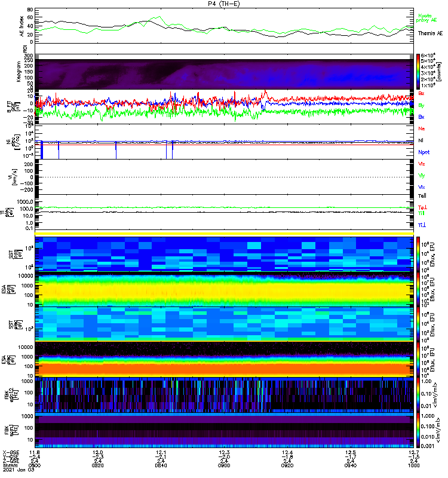Click the "hhmm" row label
The height and width of the screenshot is (478, 448).
[x=10, y=465]
